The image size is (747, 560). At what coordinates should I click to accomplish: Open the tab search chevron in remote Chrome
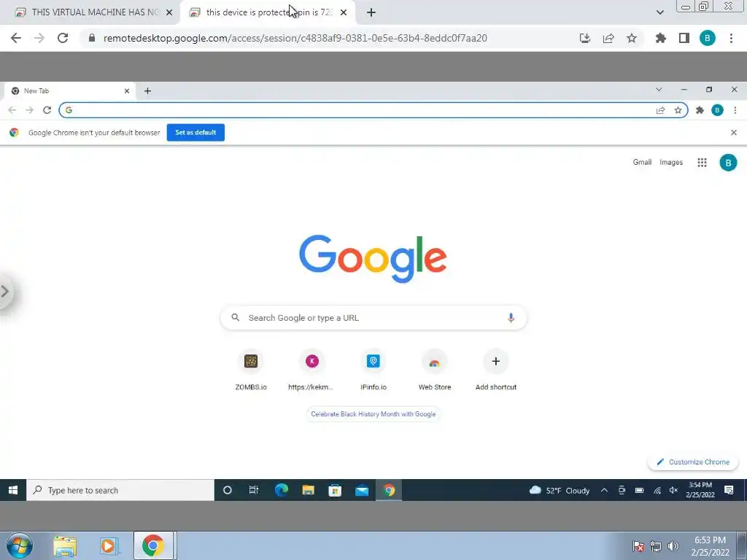click(x=659, y=90)
